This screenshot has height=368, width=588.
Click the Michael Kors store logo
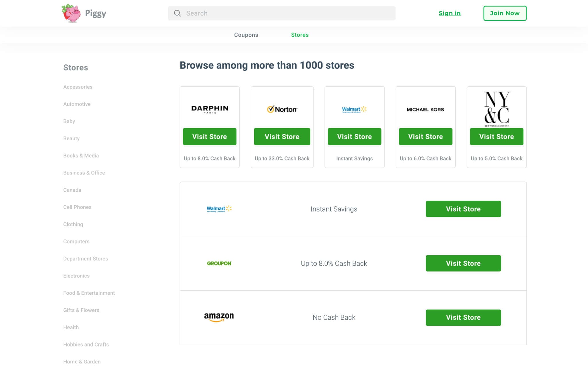(x=425, y=109)
